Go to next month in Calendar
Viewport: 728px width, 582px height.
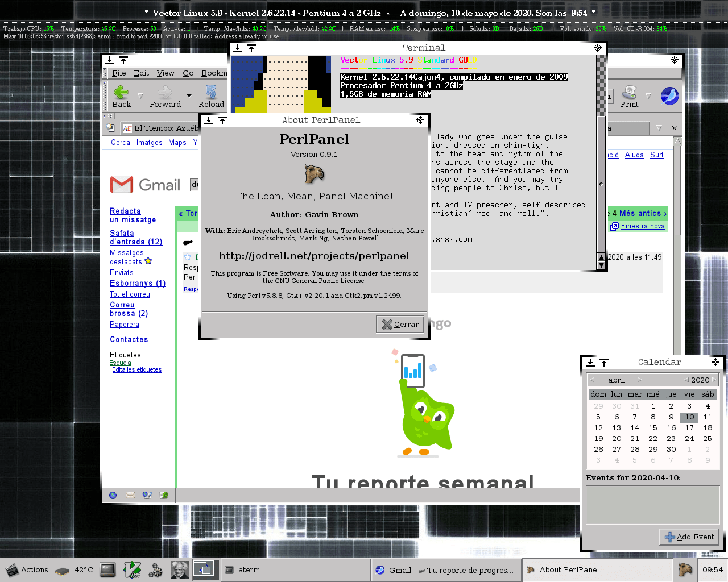coord(640,380)
